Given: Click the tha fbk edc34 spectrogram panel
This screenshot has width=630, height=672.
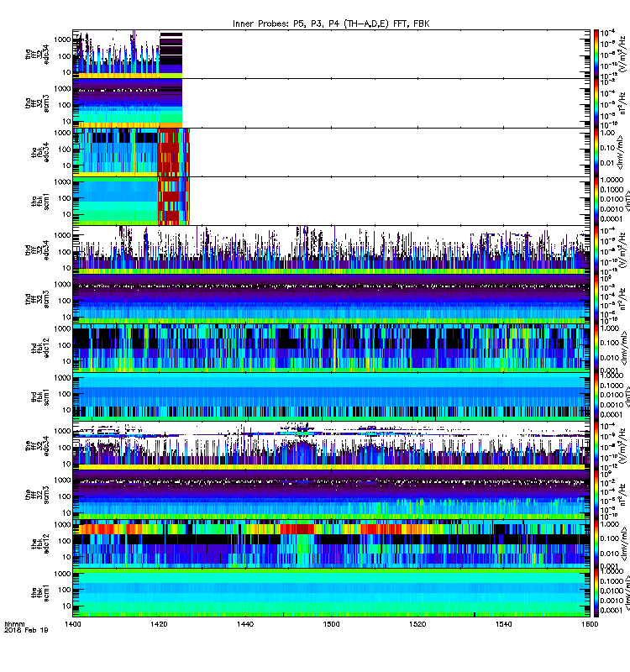Looking at the screenshot, I should click(x=331, y=152).
